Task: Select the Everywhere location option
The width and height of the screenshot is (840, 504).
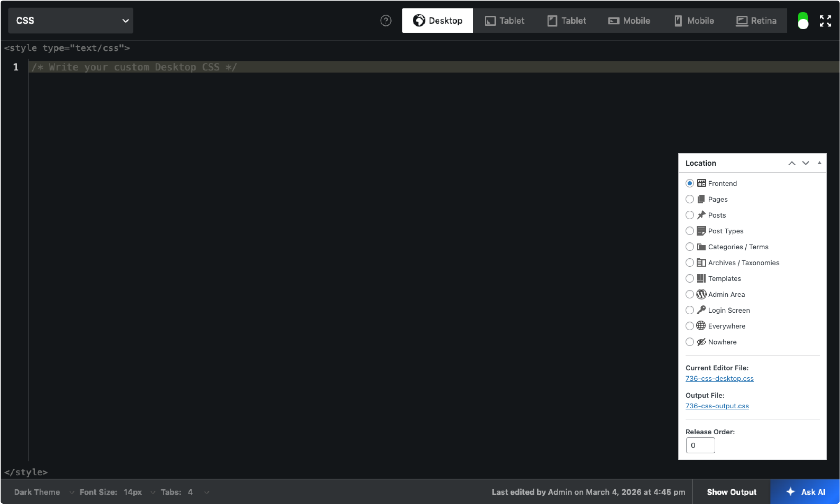Action: (x=690, y=326)
